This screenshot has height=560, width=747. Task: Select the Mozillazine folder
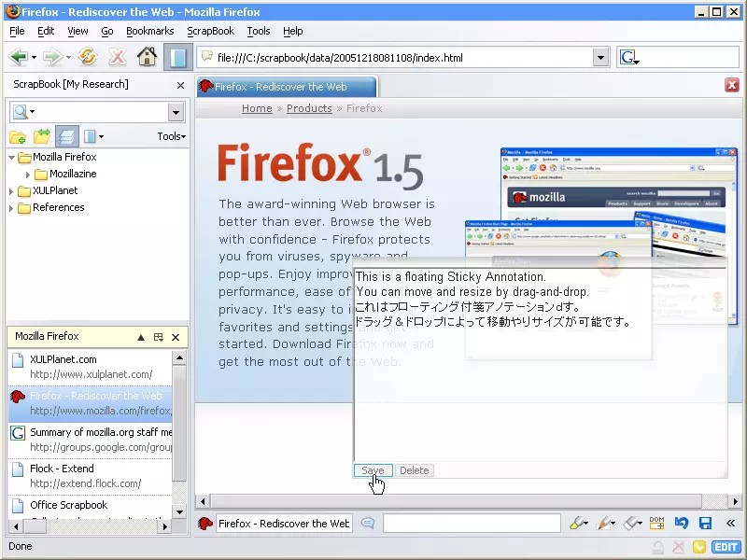(73, 174)
